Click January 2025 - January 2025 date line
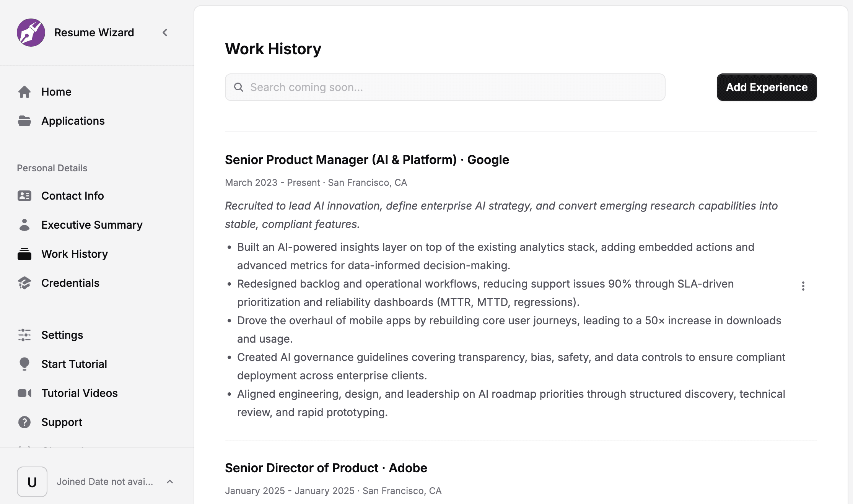 pos(333,491)
